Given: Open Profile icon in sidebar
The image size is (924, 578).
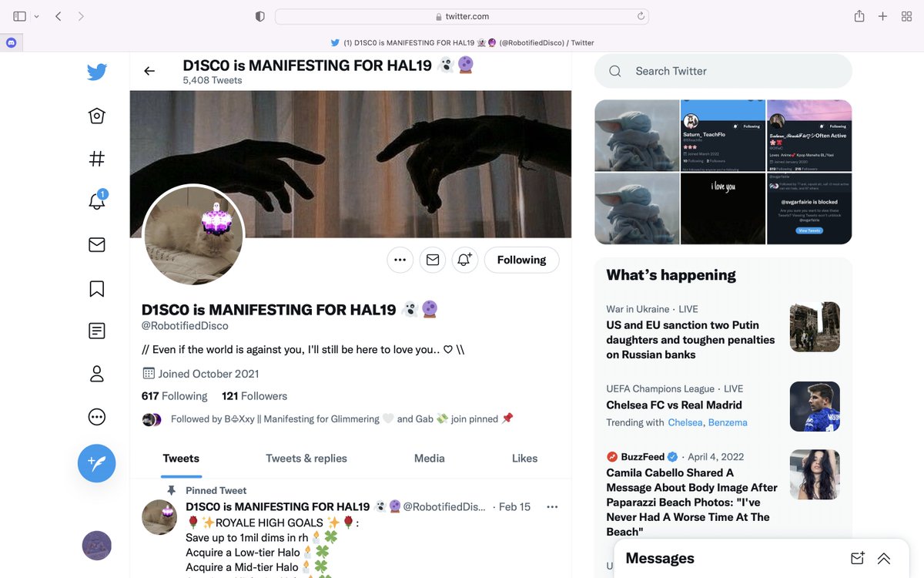Looking at the screenshot, I should (96, 375).
